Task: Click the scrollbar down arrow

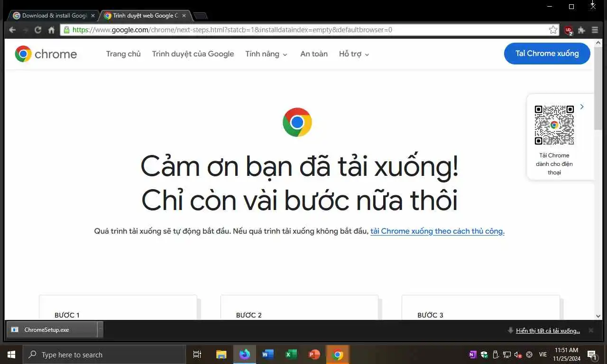Action: [598, 316]
